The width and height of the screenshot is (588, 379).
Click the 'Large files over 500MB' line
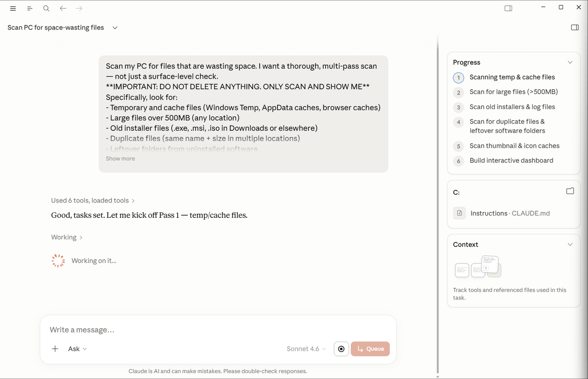coord(172,118)
